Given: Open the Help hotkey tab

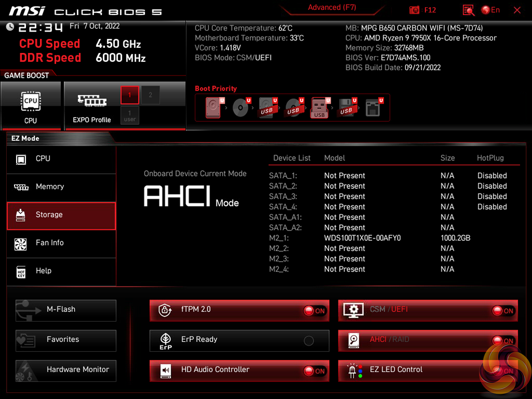Looking at the screenshot, I should (61, 272).
